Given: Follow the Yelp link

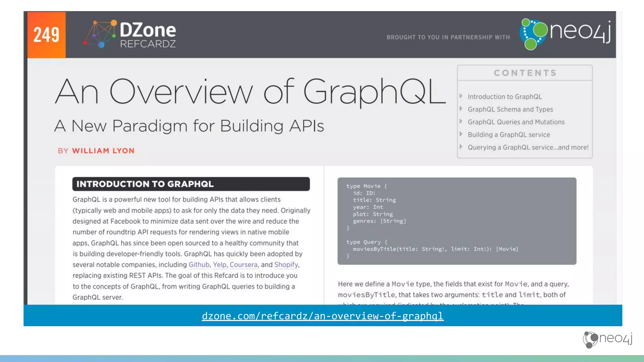Looking at the screenshot, I should [219, 265].
